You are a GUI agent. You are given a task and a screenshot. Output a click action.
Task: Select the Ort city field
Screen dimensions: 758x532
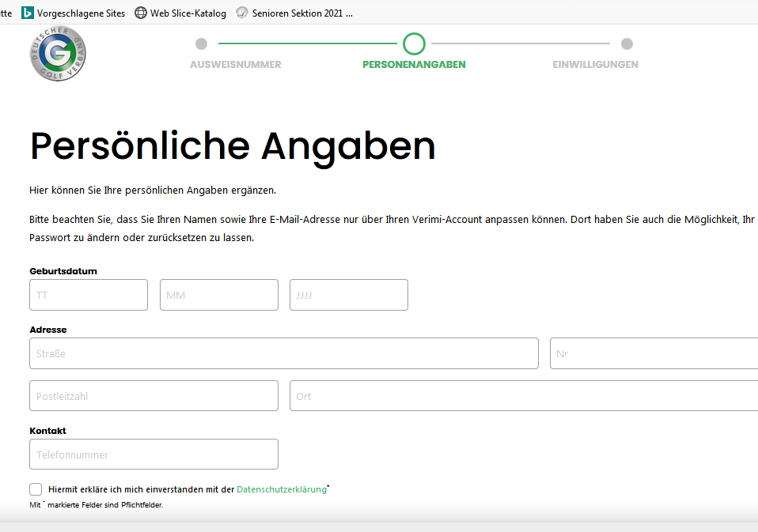pyautogui.click(x=524, y=396)
